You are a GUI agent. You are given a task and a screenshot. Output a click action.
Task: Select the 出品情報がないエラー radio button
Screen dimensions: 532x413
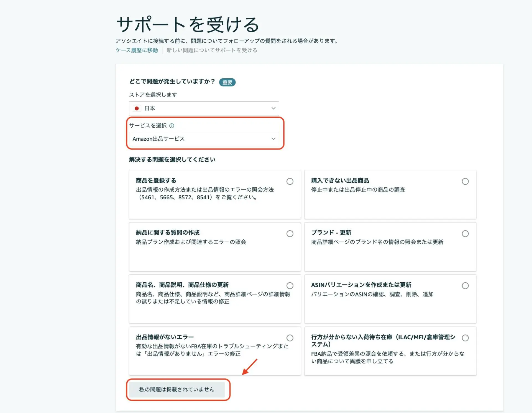point(290,338)
